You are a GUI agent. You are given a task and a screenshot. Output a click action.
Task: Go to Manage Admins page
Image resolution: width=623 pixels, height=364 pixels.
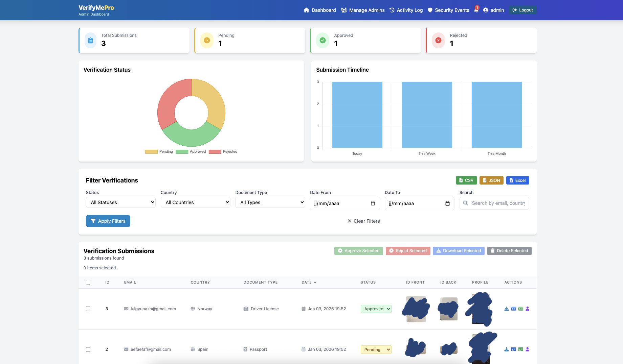[x=363, y=10]
